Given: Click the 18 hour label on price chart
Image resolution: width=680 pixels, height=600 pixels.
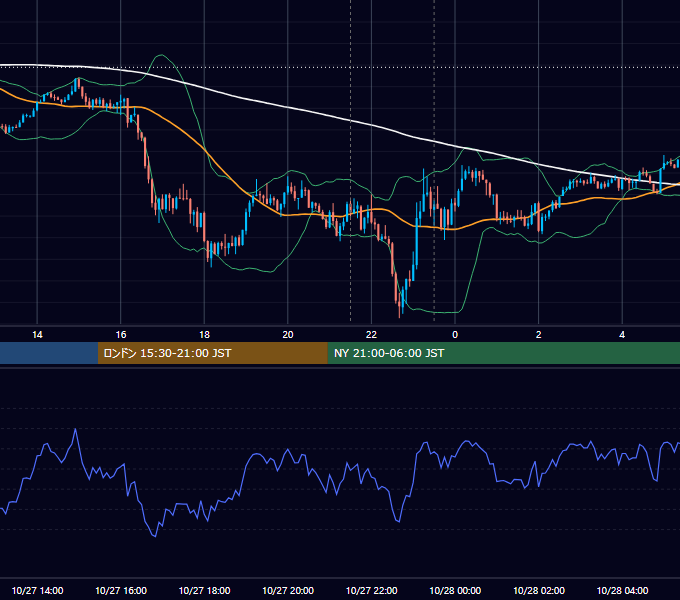Looking at the screenshot, I should tap(204, 335).
